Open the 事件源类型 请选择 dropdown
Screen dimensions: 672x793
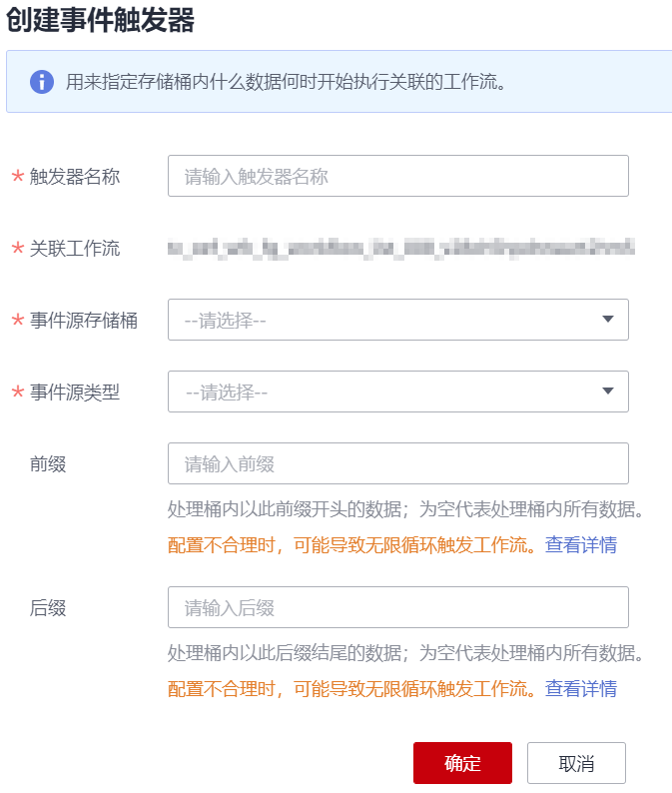(398, 392)
